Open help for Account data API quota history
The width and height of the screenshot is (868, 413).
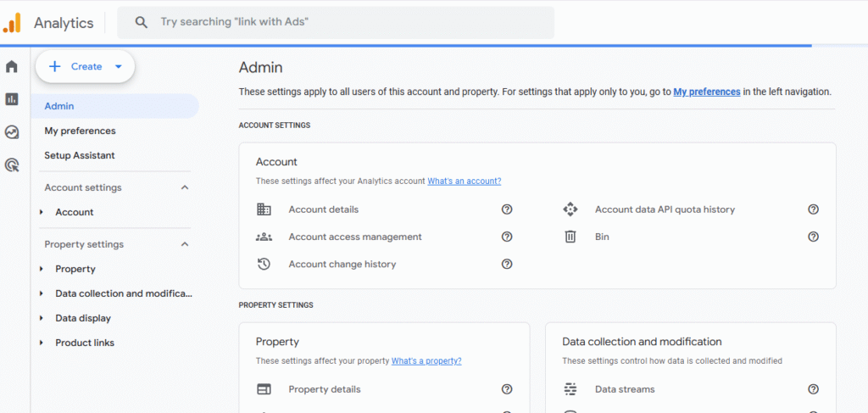813,209
